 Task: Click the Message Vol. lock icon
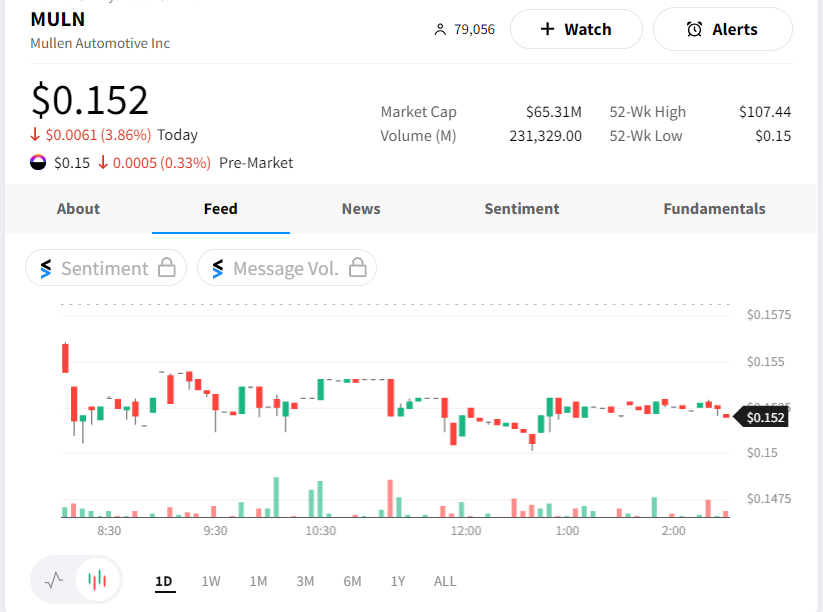coord(357,268)
